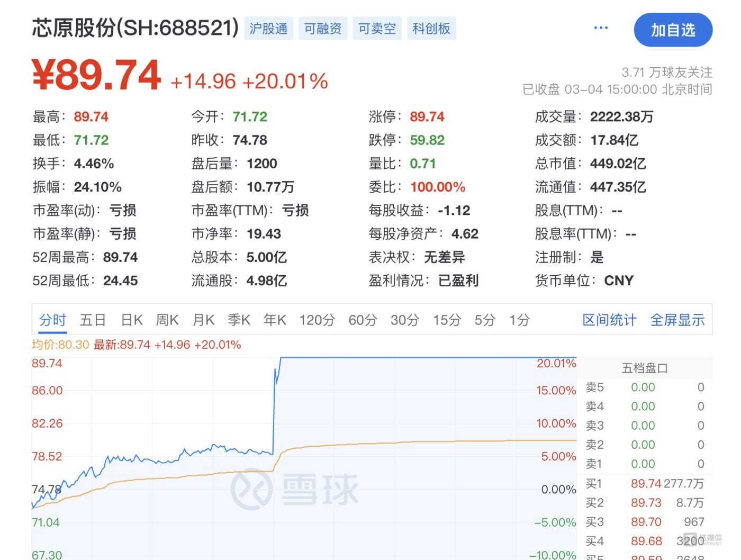Click the 每股收益 value -1.12
The height and width of the screenshot is (560, 741).
click(454, 211)
